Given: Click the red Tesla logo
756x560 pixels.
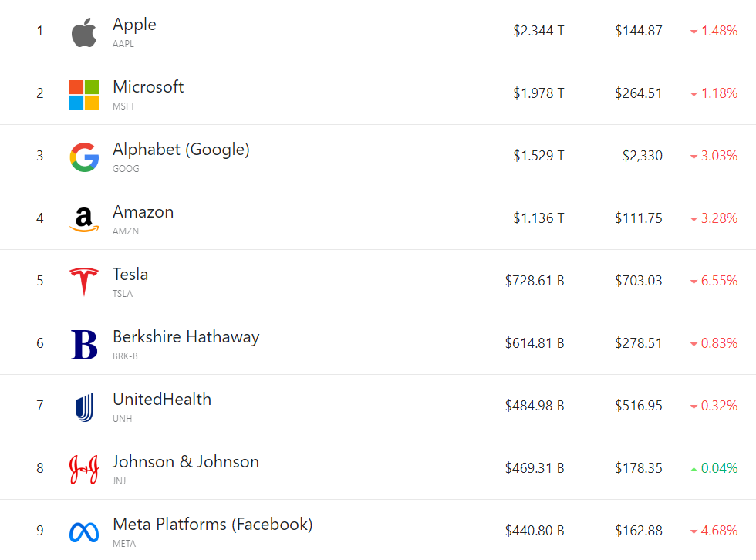Looking at the screenshot, I should pyautogui.click(x=84, y=282).
